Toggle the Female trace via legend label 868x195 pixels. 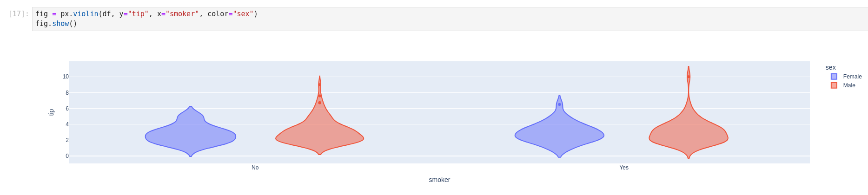[852, 77]
